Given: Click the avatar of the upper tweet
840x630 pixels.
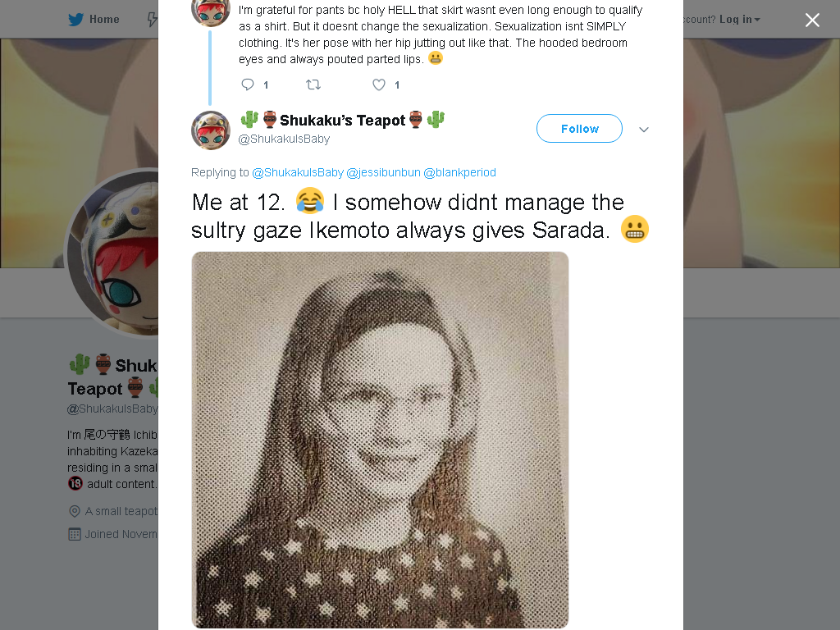Looking at the screenshot, I should 211,11.
